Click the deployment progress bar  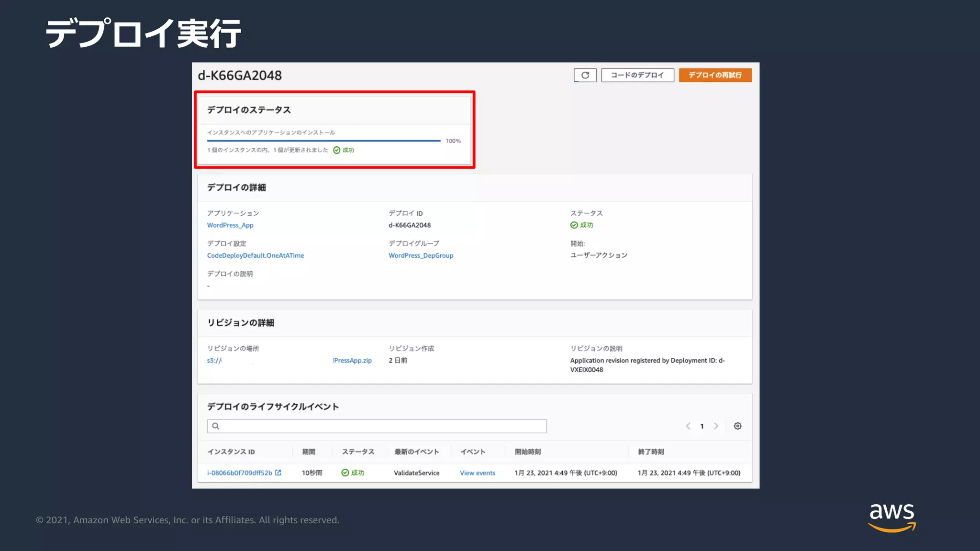click(x=323, y=141)
